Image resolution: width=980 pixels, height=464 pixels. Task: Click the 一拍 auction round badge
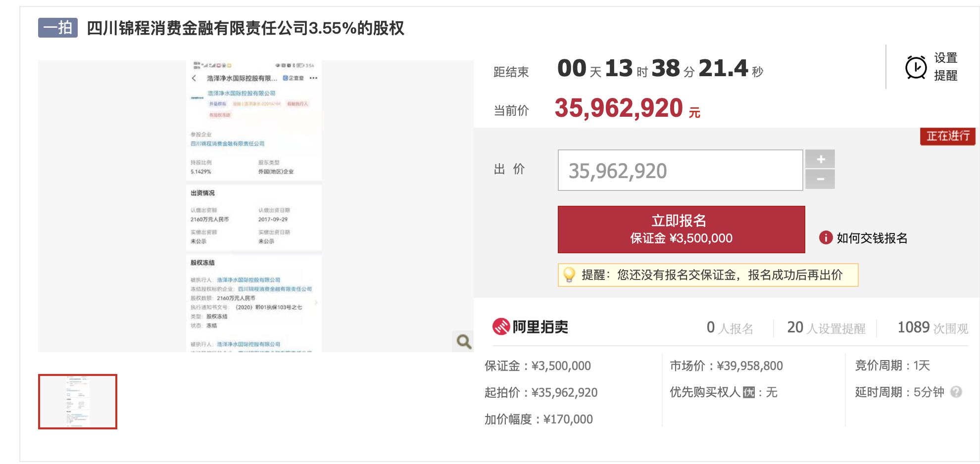[x=58, y=28]
